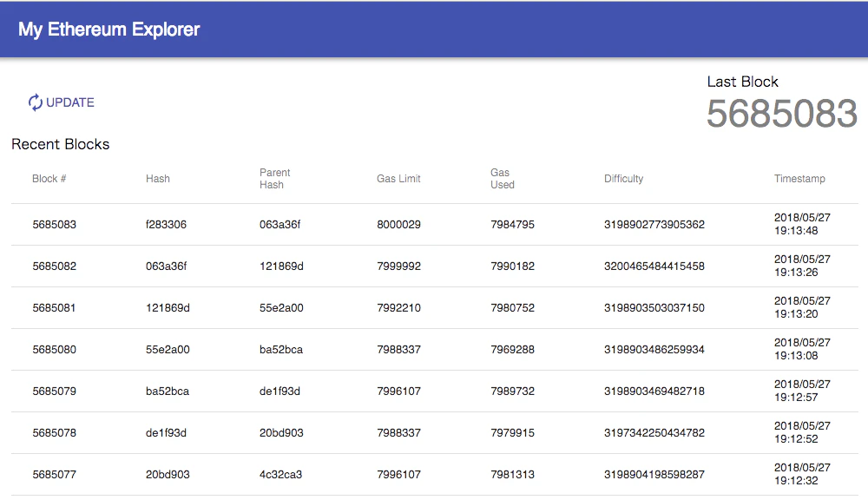Image resolution: width=868 pixels, height=500 pixels.
Task: Click the Gas Used column header
Action: tap(502, 178)
